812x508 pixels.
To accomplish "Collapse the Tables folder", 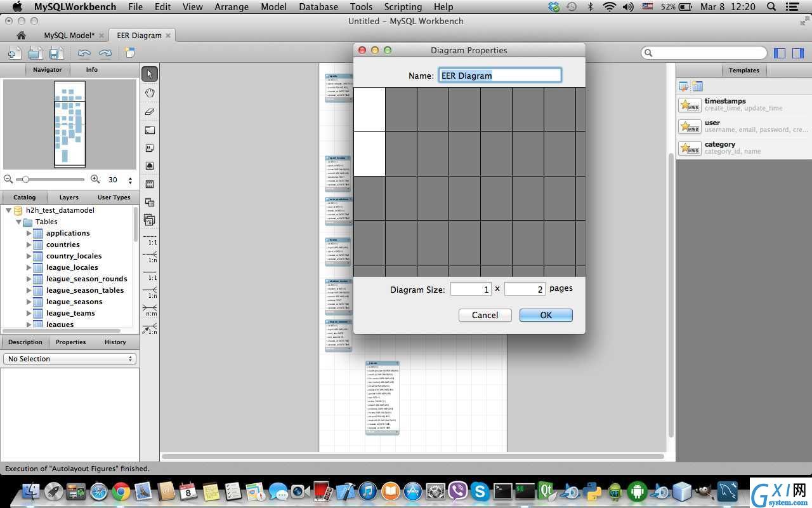I will 18,222.
